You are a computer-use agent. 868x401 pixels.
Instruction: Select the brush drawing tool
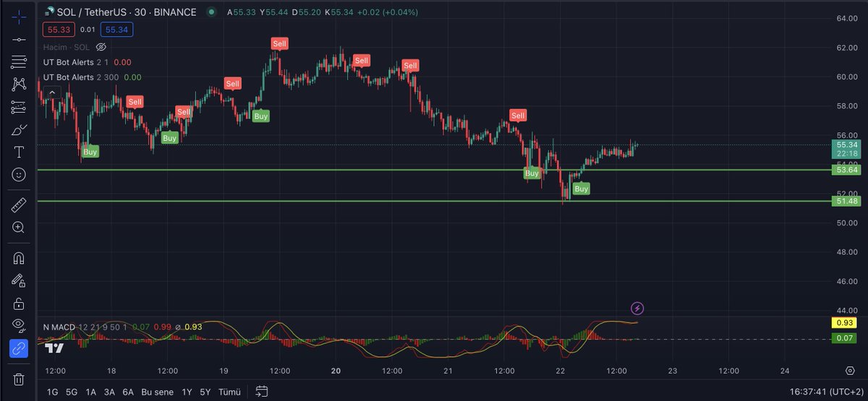coord(19,129)
